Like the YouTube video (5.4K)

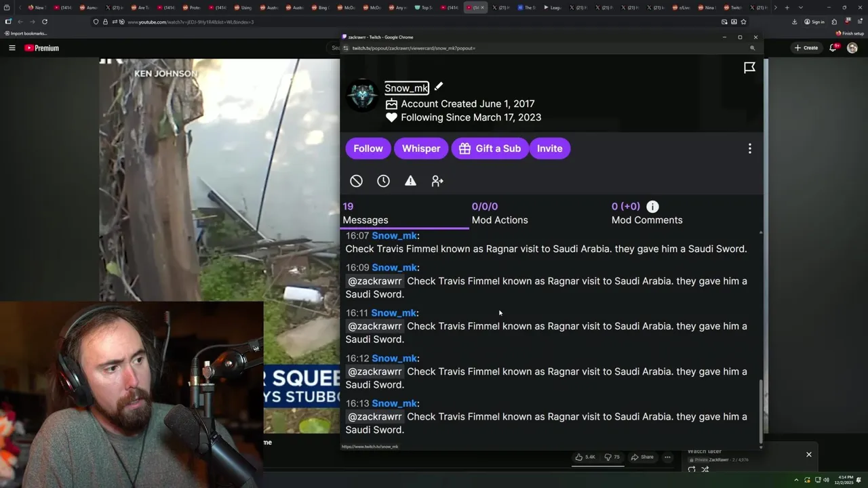click(x=585, y=457)
